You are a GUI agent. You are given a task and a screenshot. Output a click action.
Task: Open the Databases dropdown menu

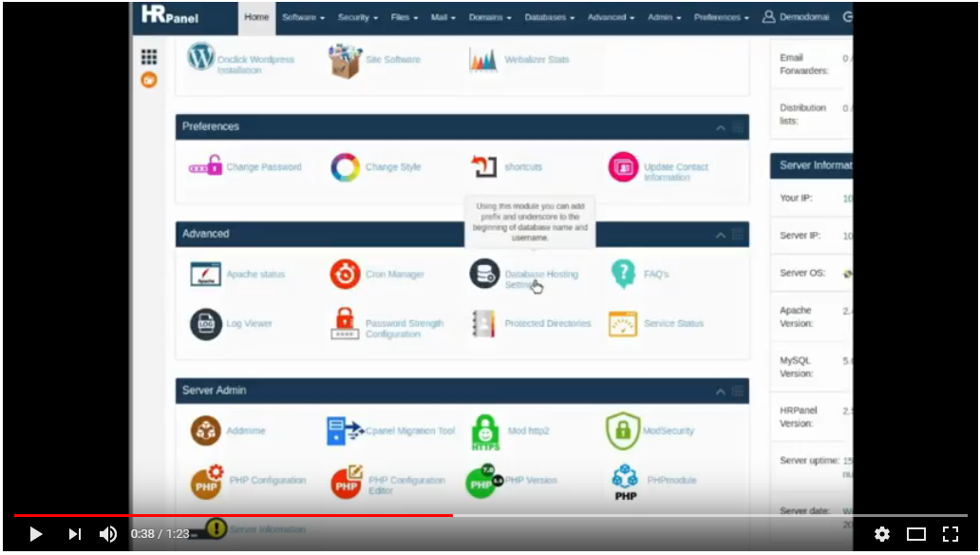550,17
